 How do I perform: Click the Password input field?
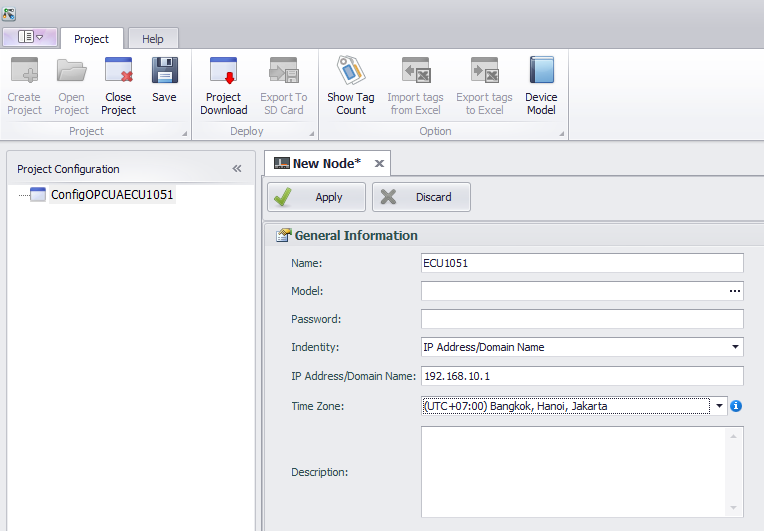point(582,319)
